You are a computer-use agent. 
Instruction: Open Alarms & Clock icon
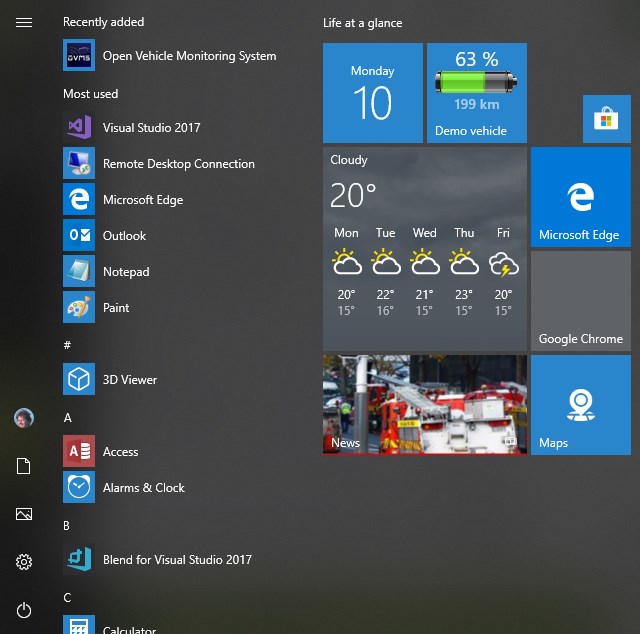[x=79, y=487]
